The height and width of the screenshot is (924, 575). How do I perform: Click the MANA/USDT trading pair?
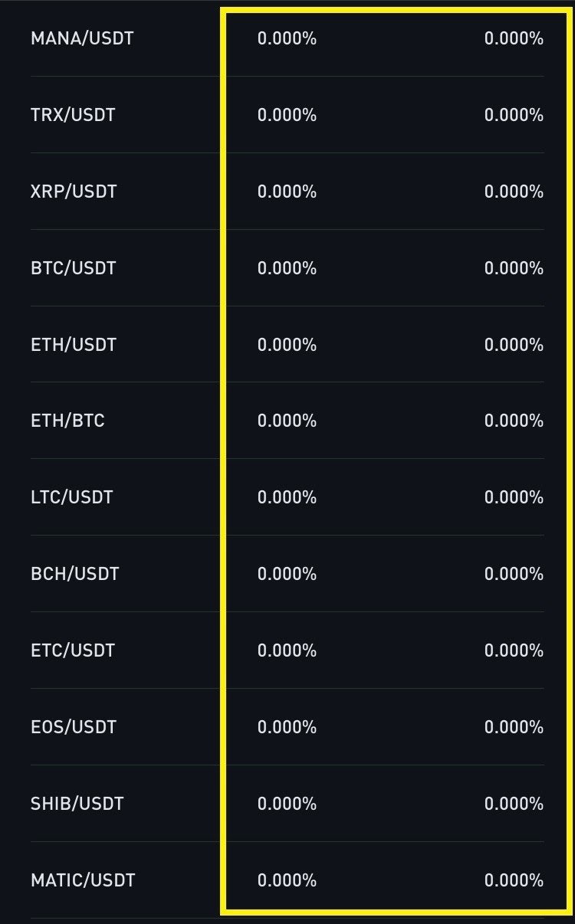pos(82,38)
